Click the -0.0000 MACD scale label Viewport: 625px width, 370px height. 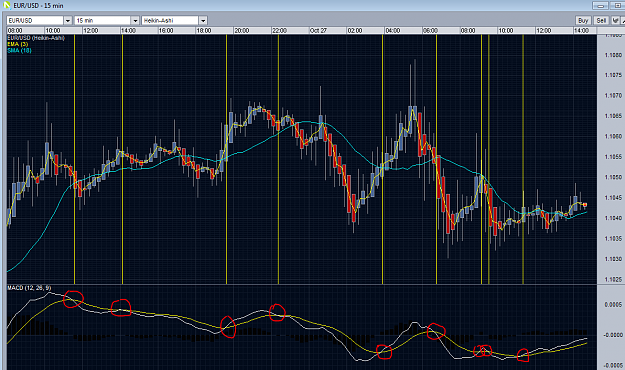point(613,335)
